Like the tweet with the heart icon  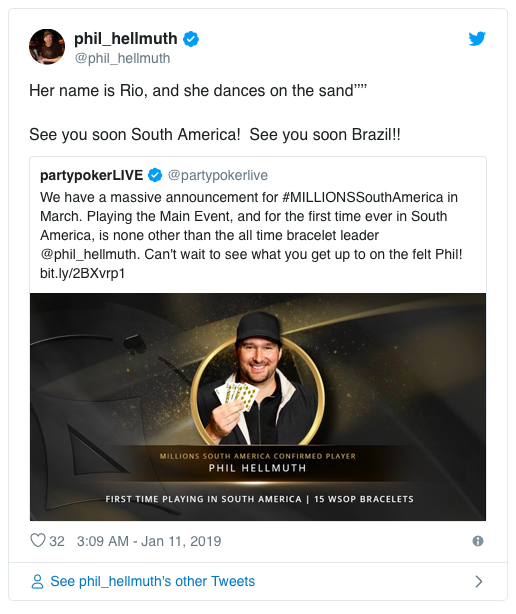click(x=38, y=540)
